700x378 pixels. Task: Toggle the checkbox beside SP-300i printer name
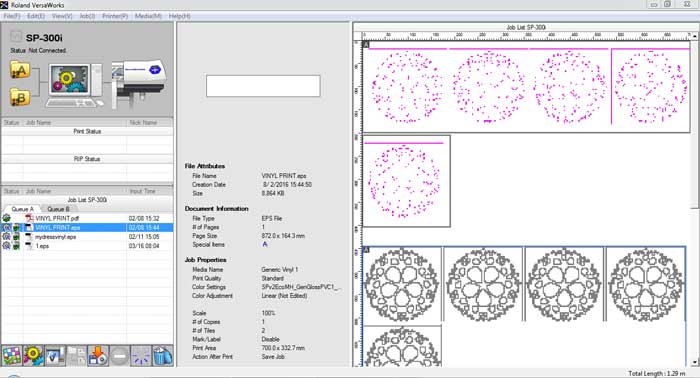(16, 37)
